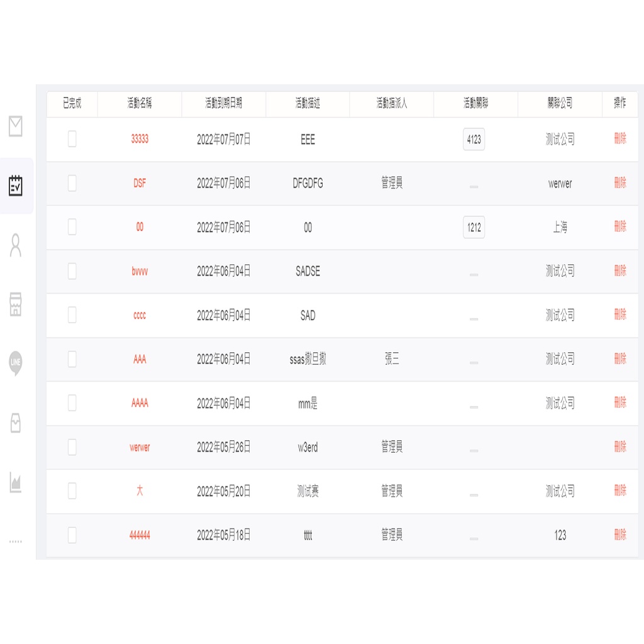Open the AAA activity name link
The width and height of the screenshot is (644, 644).
tap(140, 359)
